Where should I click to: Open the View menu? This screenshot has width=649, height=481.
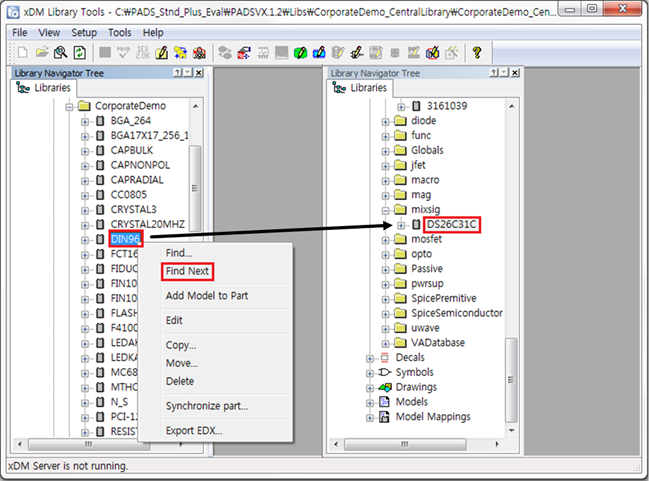pos(49,33)
